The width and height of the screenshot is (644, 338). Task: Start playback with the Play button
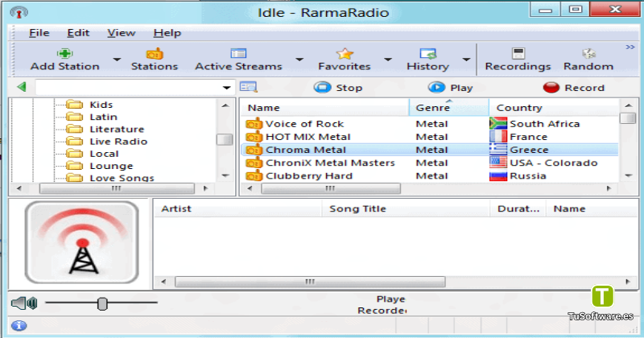coord(450,88)
